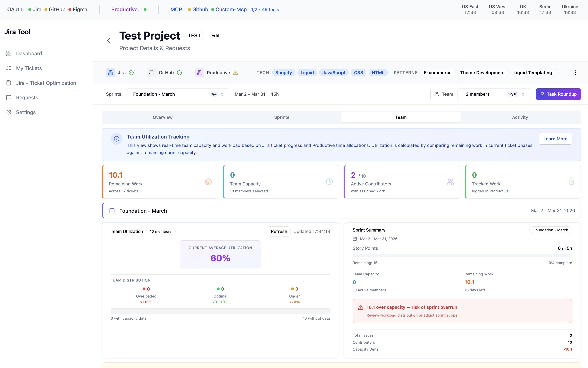Screen dimensions: 588x368
Task: Click the GitHub integration icon
Action: point(151,73)
